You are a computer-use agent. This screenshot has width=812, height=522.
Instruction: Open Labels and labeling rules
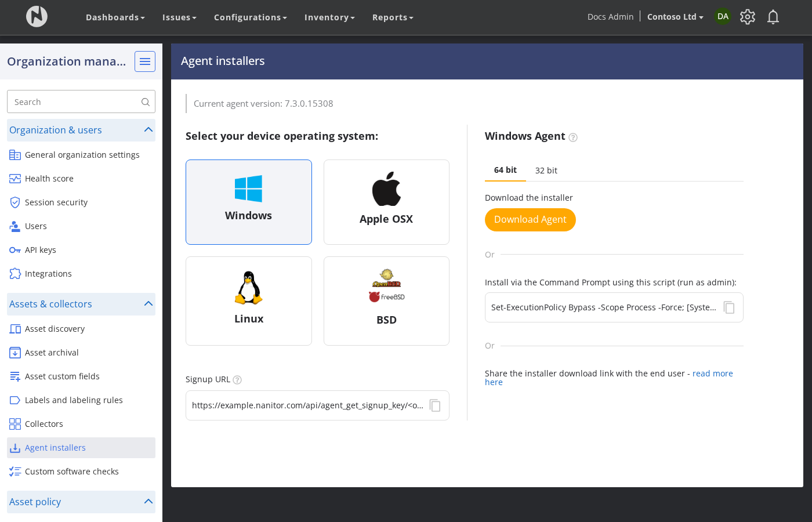[81, 400]
